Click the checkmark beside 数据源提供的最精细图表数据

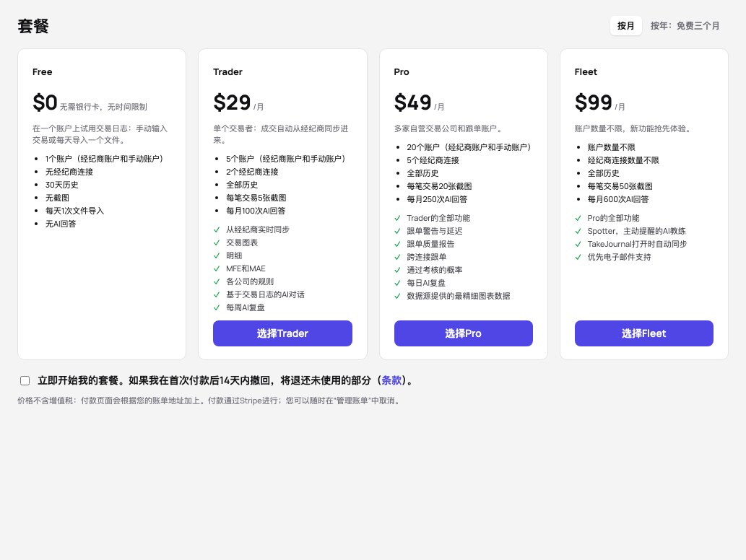click(x=398, y=296)
